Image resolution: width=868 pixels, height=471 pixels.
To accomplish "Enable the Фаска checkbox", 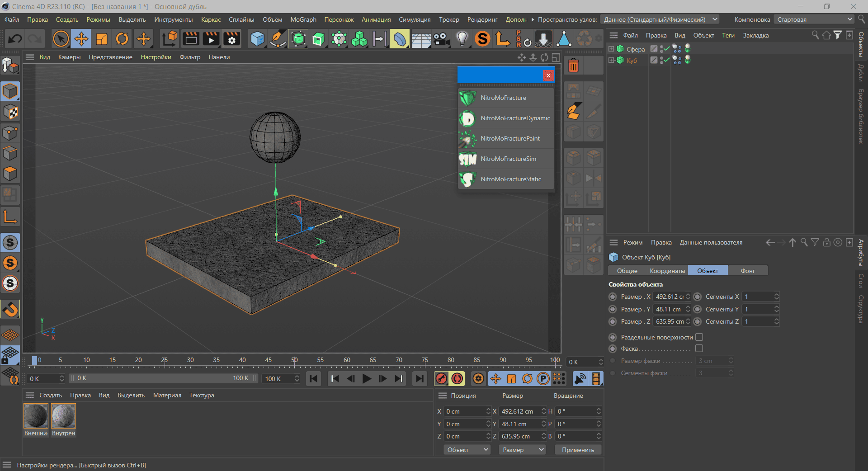I will click(x=699, y=349).
